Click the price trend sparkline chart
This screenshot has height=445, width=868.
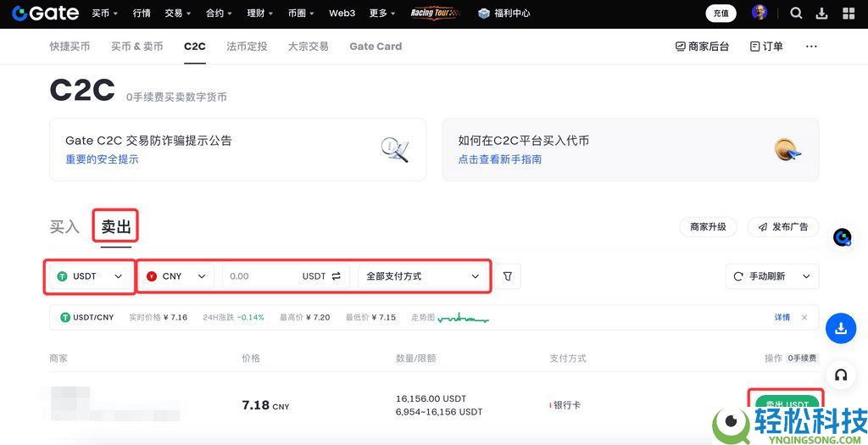tap(464, 318)
